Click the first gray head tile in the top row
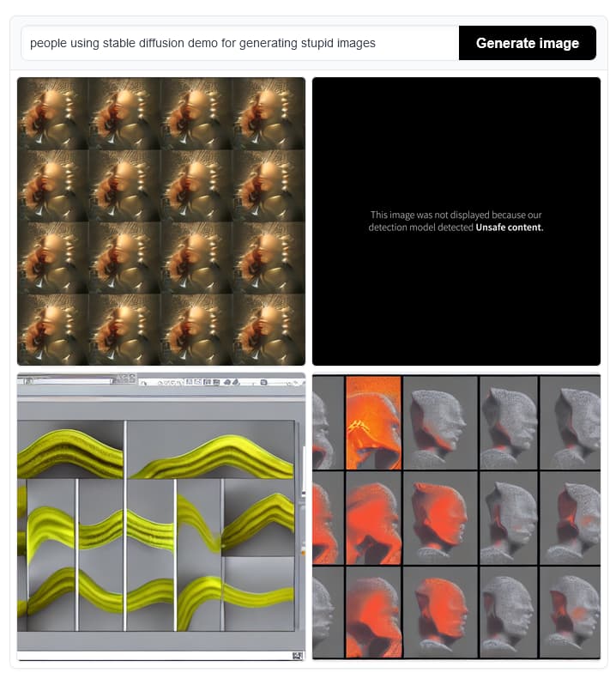 coord(440,422)
